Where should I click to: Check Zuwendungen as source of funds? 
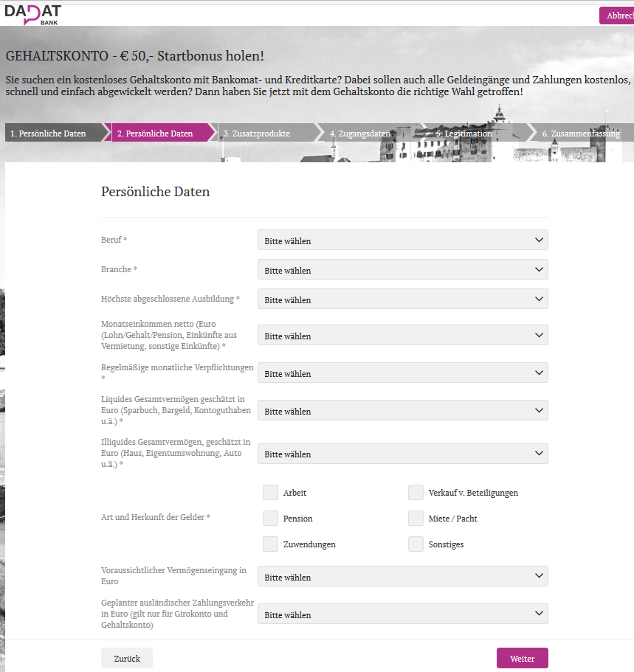[x=270, y=544]
